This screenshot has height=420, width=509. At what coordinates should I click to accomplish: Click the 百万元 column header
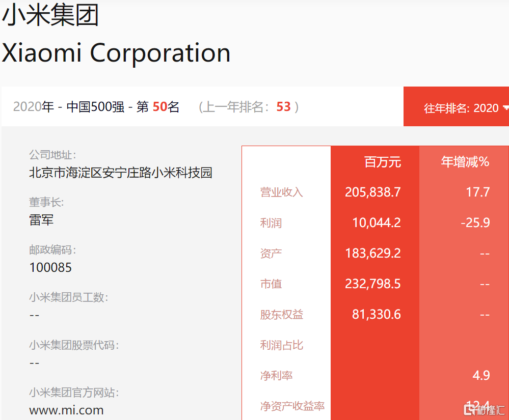coord(383,161)
